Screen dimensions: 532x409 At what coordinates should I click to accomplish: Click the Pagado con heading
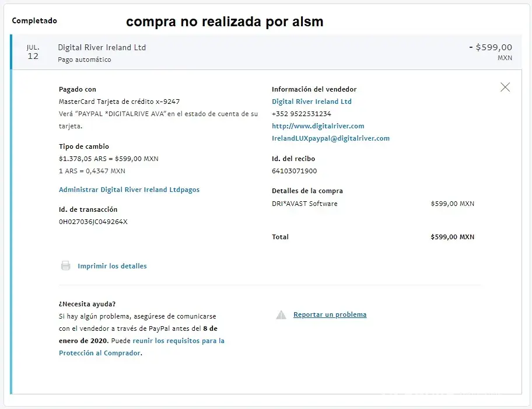click(x=78, y=89)
